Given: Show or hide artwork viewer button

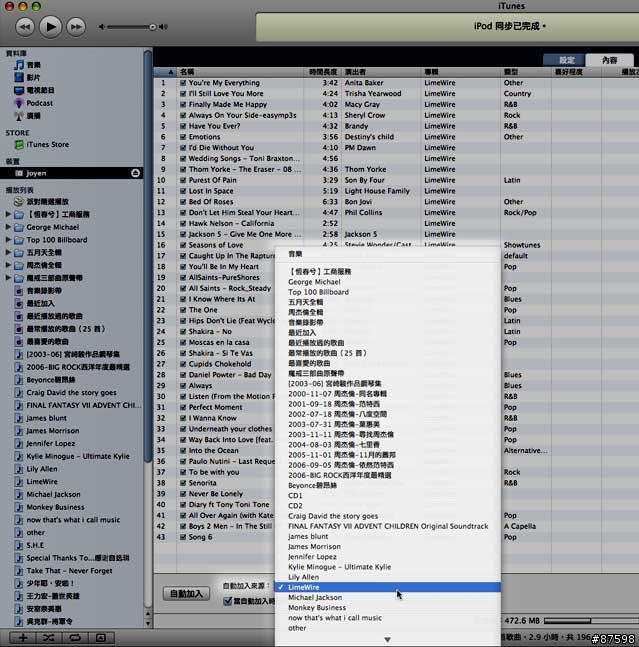Looking at the screenshot, I should [100, 638].
